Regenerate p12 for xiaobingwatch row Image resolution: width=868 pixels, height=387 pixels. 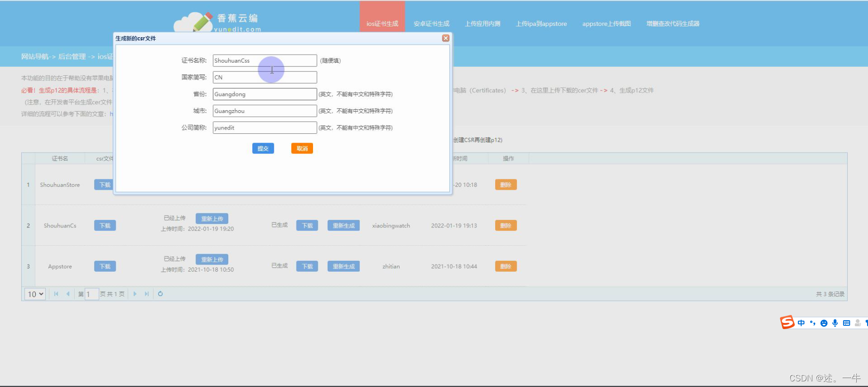coord(344,226)
